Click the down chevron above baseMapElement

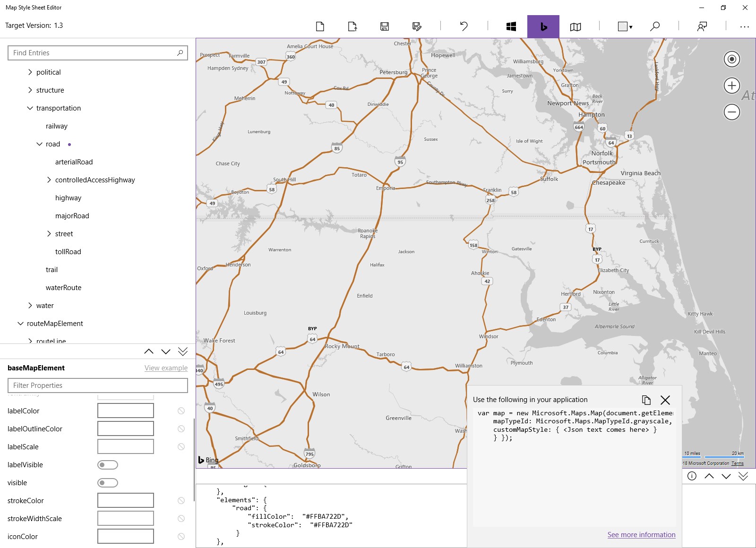[166, 351]
